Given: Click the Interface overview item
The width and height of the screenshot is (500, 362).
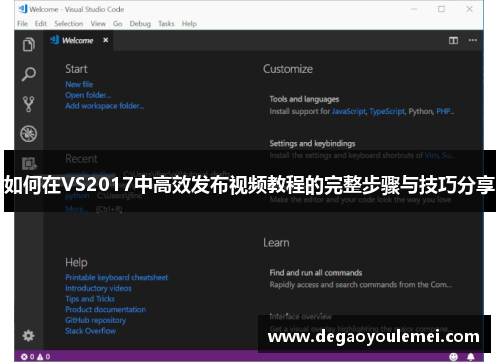Looking at the screenshot, I should point(301,316).
